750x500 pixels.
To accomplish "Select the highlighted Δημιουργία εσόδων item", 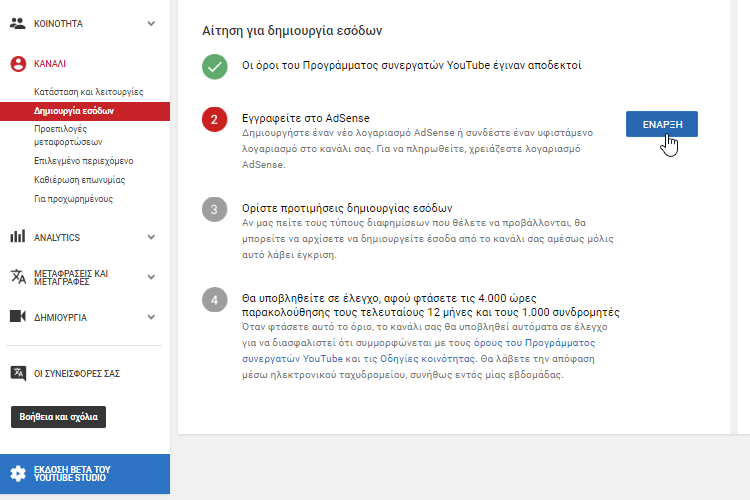I will 85,111.
